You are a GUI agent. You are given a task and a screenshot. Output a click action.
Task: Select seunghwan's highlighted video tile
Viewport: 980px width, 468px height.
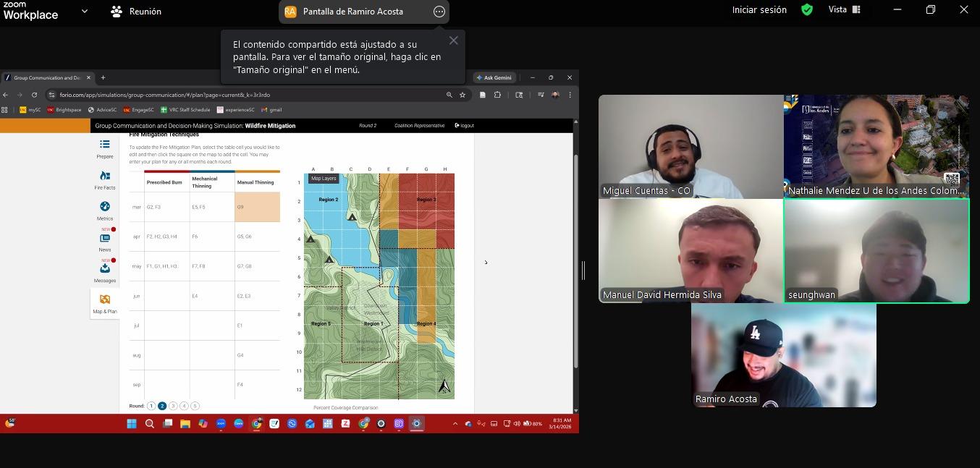coord(876,250)
